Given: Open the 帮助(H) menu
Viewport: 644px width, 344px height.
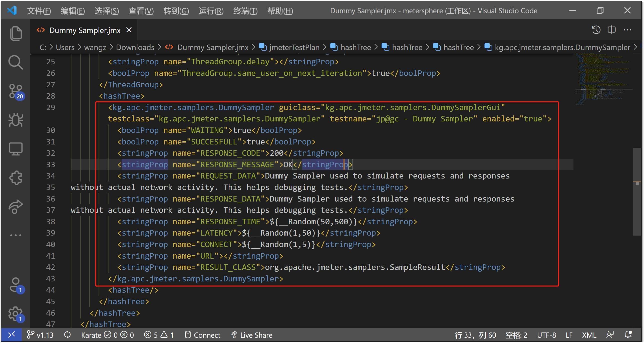Looking at the screenshot, I should click(280, 11).
